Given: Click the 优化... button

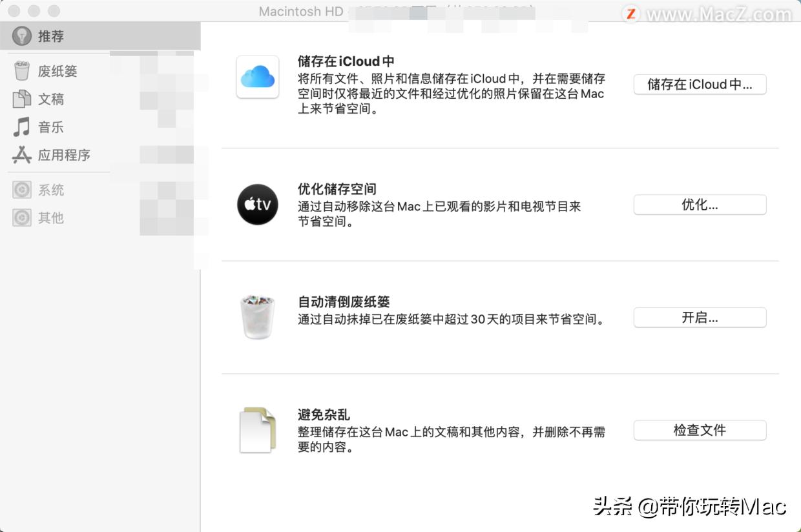Looking at the screenshot, I should click(700, 204).
